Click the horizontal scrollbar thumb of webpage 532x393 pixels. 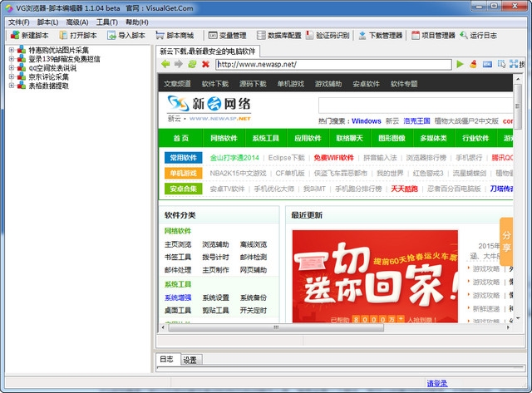[x=276, y=327]
